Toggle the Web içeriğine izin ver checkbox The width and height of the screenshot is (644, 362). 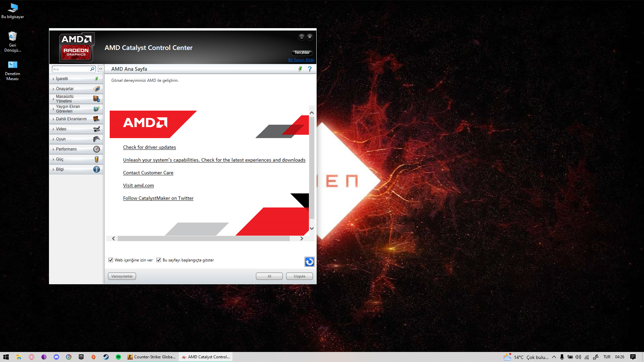point(111,260)
